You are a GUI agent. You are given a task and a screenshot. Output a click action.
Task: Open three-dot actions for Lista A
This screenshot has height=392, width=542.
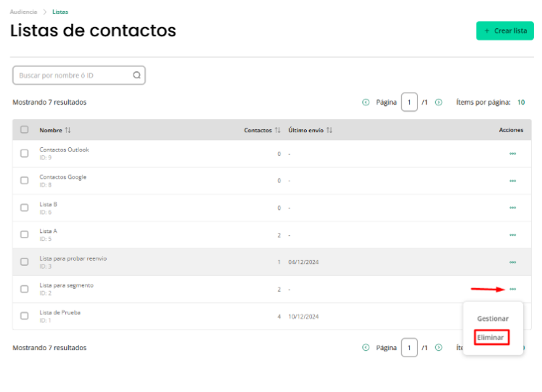[x=513, y=235]
